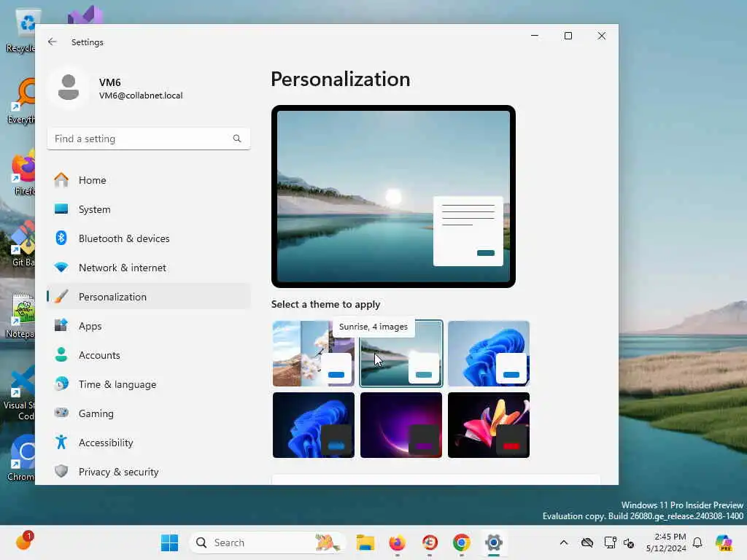Click the display/network tray icon
This screenshot has height=560, width=747.
(611, 542)
